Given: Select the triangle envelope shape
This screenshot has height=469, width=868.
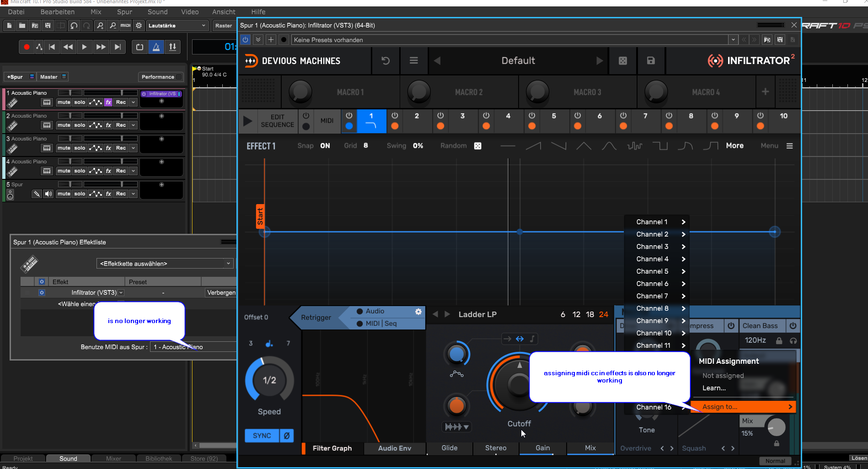Looking at the screenshot, I should pos(584,146).
